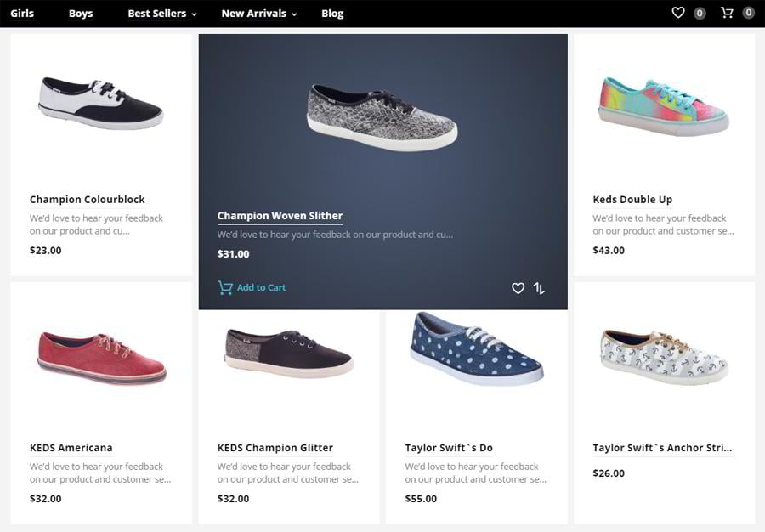Screen dimensions: 765x532
Task: Click the compare arrows icon on featured product
Action: coord(539,288)
